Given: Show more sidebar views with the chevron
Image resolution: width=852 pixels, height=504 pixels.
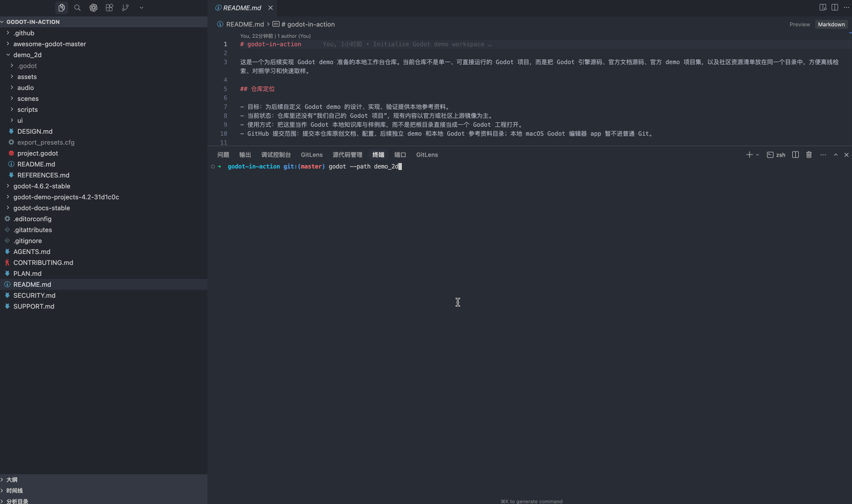Looking at the screenshot, I should (x=141, y=8).
